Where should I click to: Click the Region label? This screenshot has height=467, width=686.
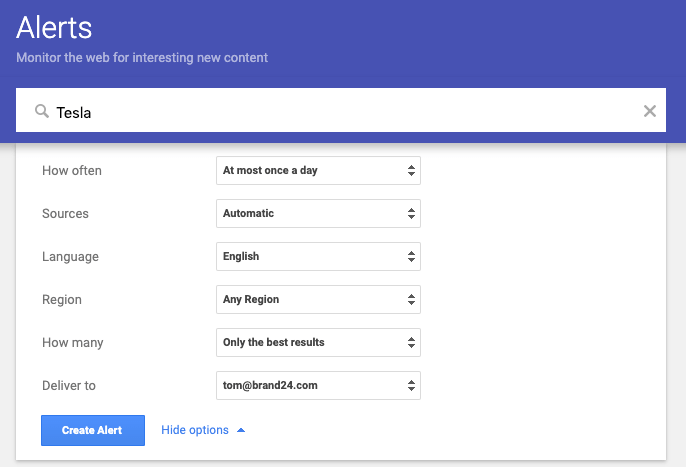pos(62,300)
